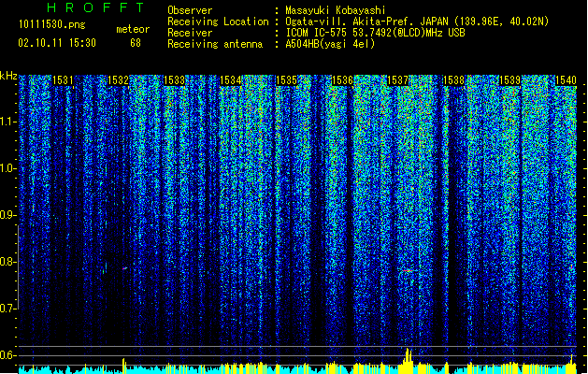Click the 1.1 frequency axis label
Screen dimensions: 588x374
coord(8,122)
